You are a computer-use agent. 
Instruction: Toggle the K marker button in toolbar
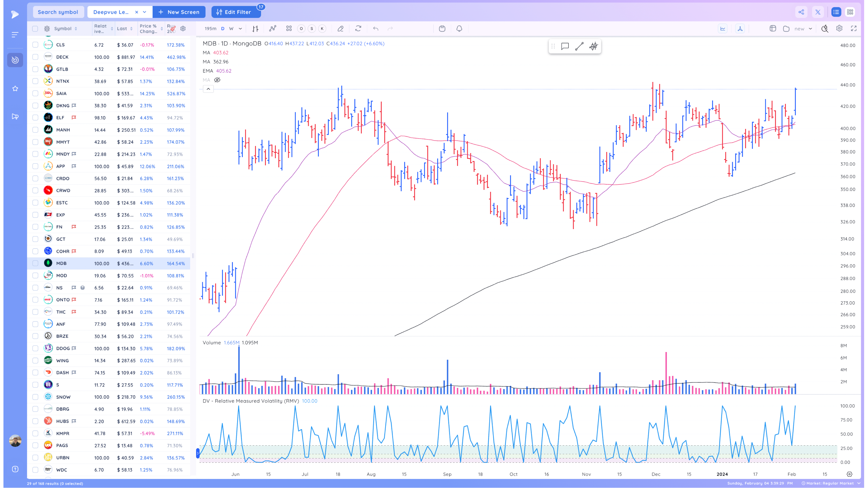coord(322,29)
